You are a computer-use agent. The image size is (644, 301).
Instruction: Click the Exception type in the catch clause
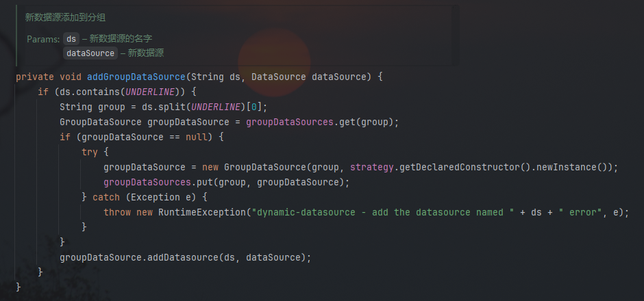point(156,197)
